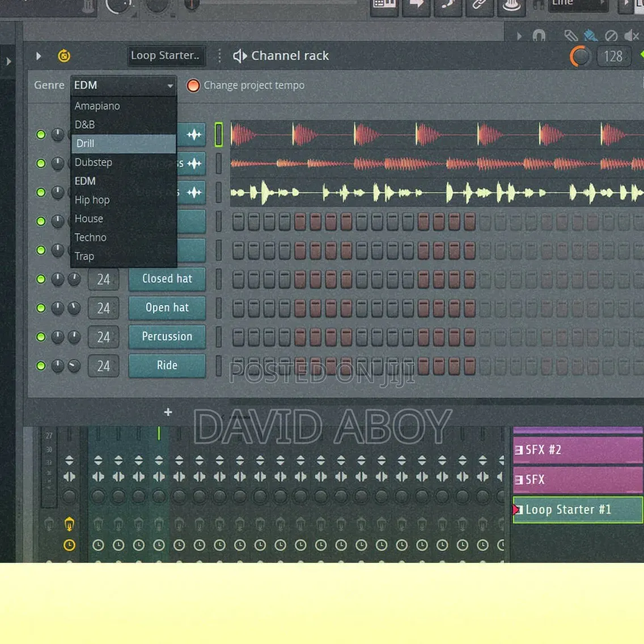Select SFX pattern in picker

(x=578, y=479)
